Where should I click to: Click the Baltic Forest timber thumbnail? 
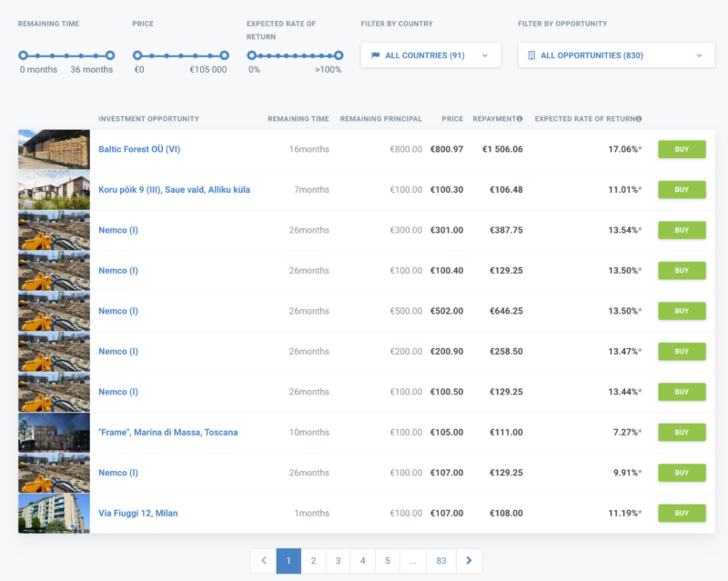click(x=54, y=149)
